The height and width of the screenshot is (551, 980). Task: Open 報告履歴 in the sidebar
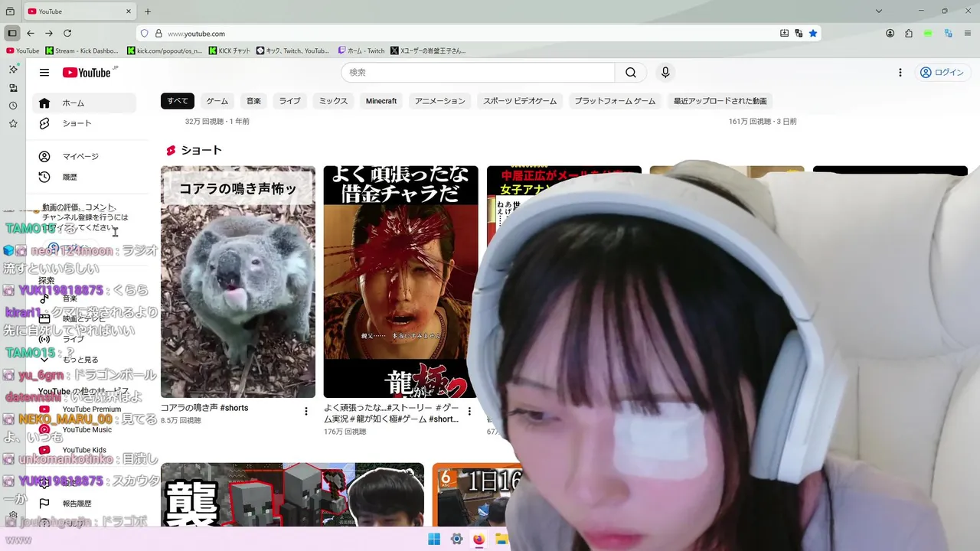tap(77, 504)
